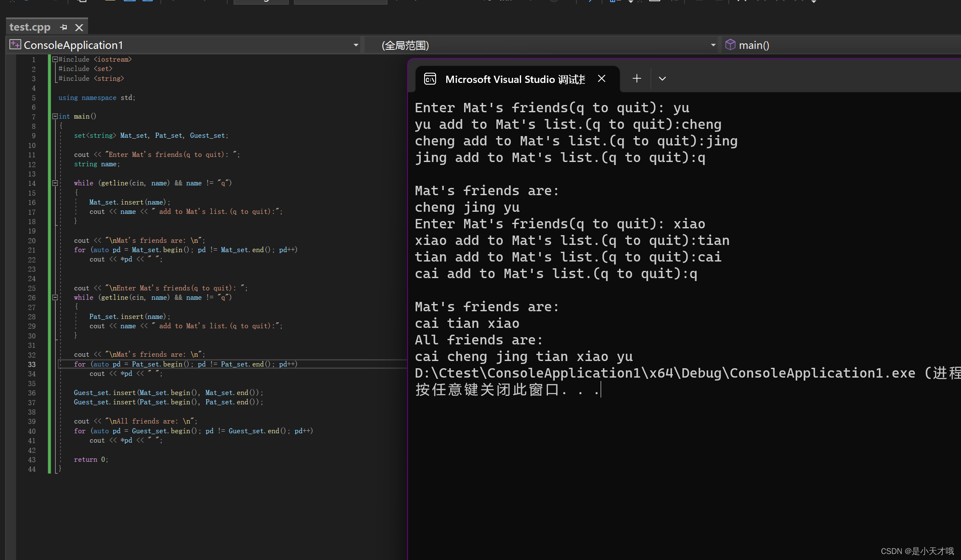Collapse the while loop at line 14
Screen dimensions: 961x560
pyautogui.click(x=55, y=183)
